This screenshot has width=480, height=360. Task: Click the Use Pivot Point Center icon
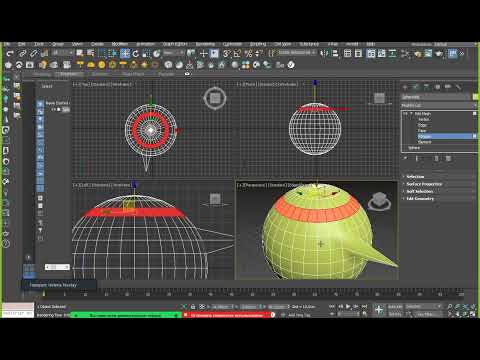(x=191, y=53)
